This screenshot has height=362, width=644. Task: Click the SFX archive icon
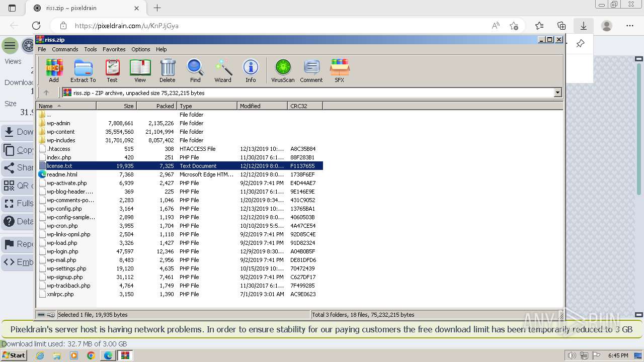click(x=340, y=70)
